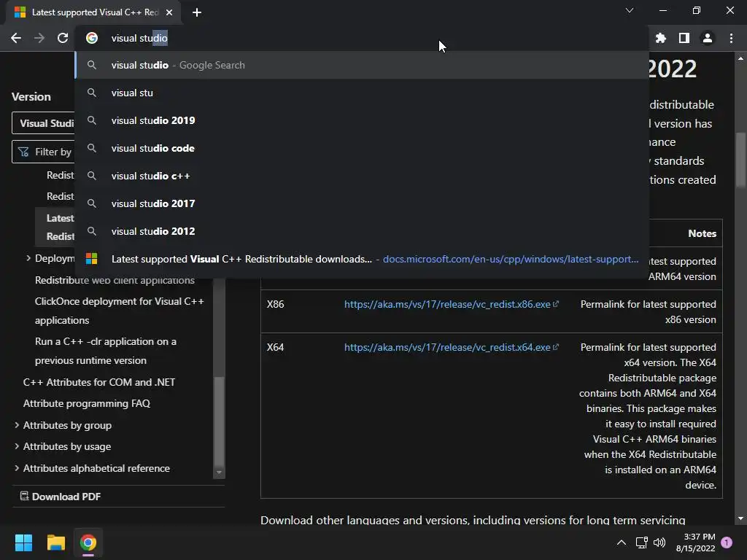
Task: Click the Filter by title field
Action: point(43,152)
